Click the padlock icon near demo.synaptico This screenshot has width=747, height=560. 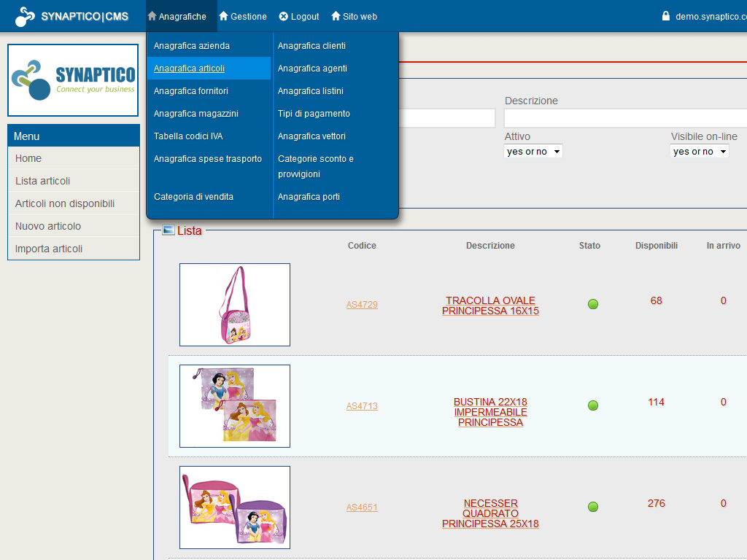tap(666, 16)
